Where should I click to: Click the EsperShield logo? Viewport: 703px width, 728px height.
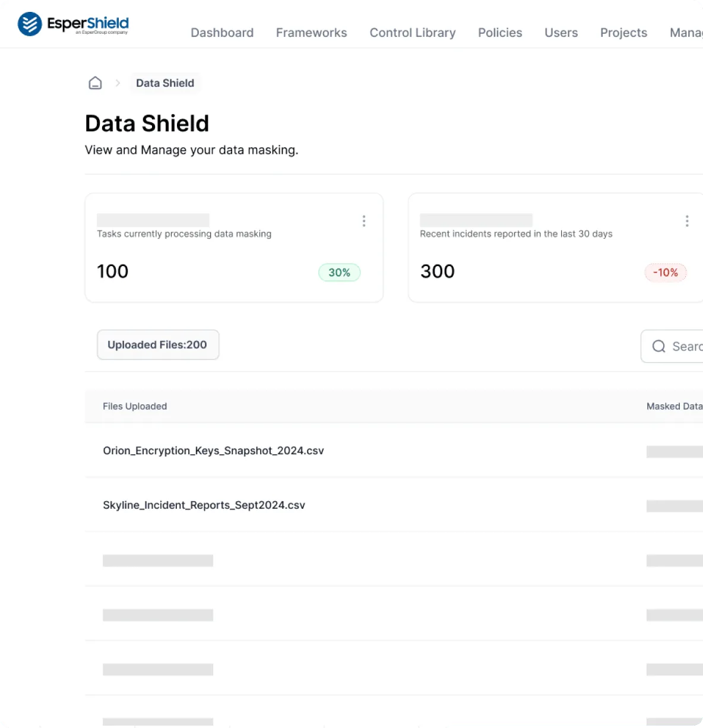[x=73, y=24]
